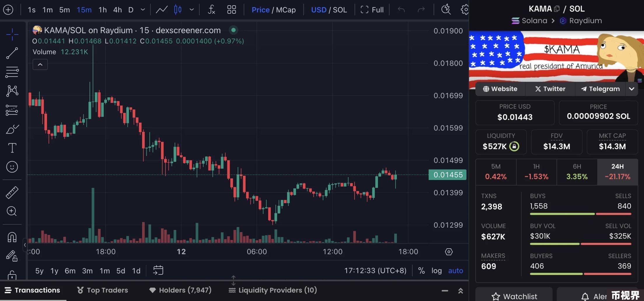This screenshot has height=301, width=644.
Task: Collapse the indicator legend chevron
Action: (x=40, y=65)
